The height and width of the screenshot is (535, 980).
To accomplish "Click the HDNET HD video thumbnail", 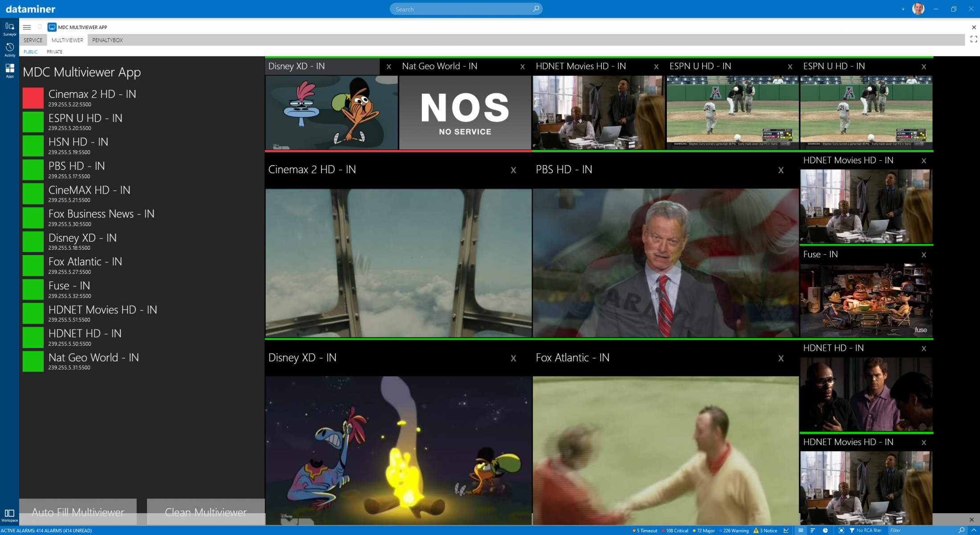I will point(866,394).
